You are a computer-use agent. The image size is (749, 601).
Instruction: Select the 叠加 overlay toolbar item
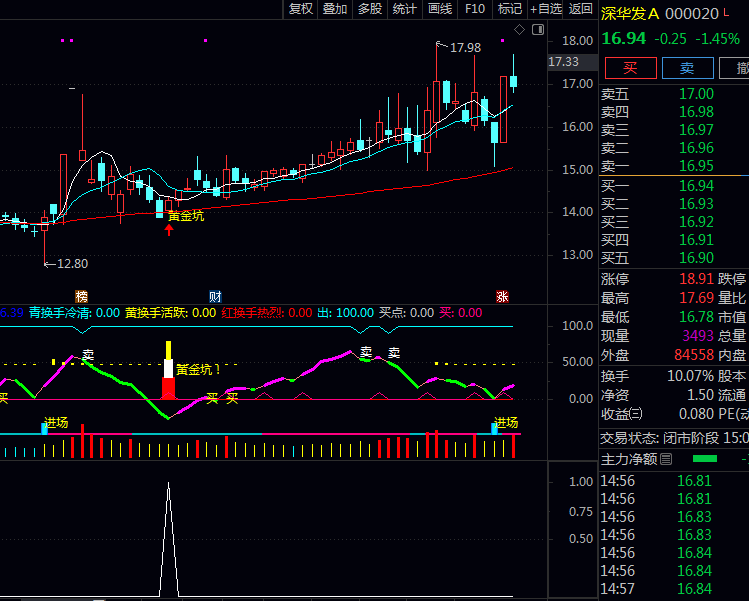[x=335, y=9]
